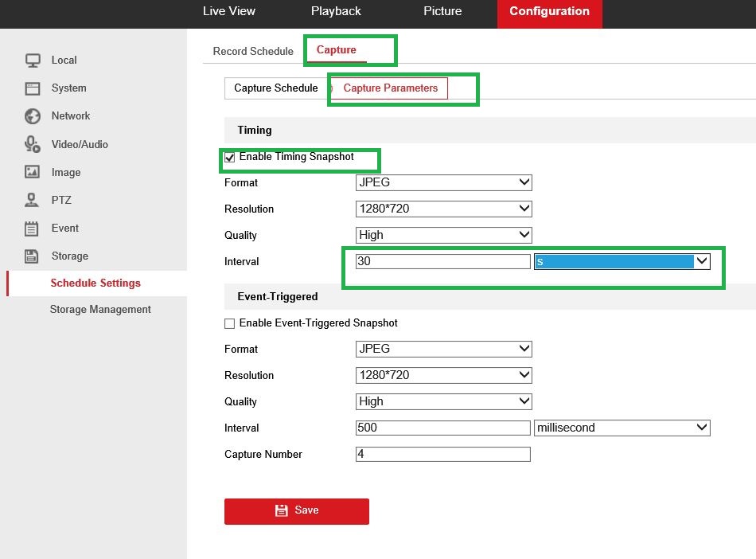The height and width of the screenshot is (559, 756).
Task: Switch to Record Schedule tab
Action: pos(253,51)
